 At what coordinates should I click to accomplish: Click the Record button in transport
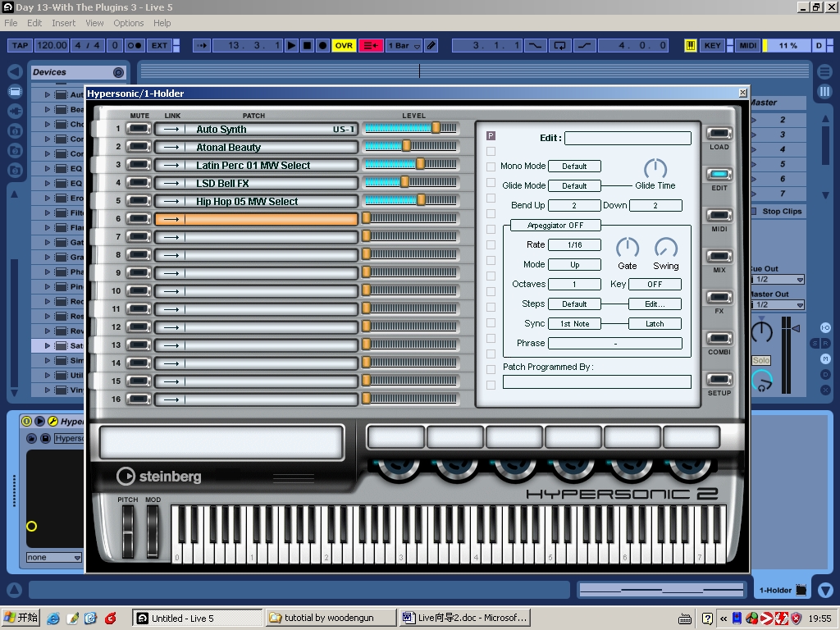point(322,46)
